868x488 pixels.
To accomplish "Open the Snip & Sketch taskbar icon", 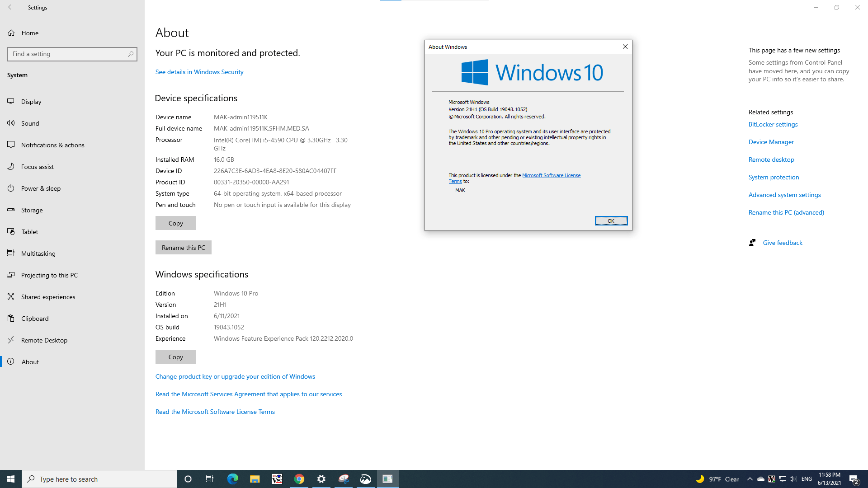I will 344,479.
